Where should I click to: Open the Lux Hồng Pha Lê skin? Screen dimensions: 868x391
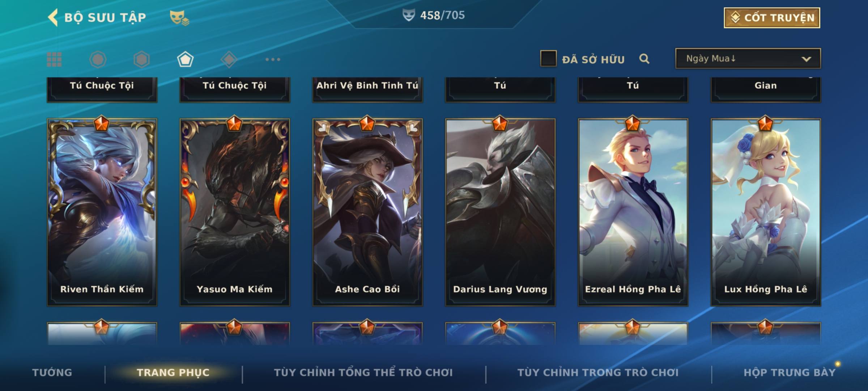(766, 212)
